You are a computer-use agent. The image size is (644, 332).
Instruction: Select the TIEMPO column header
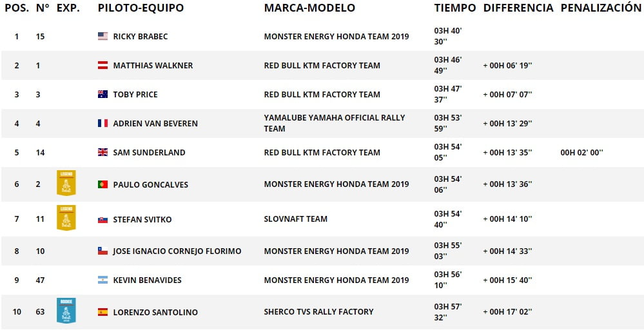coord(455,8)
